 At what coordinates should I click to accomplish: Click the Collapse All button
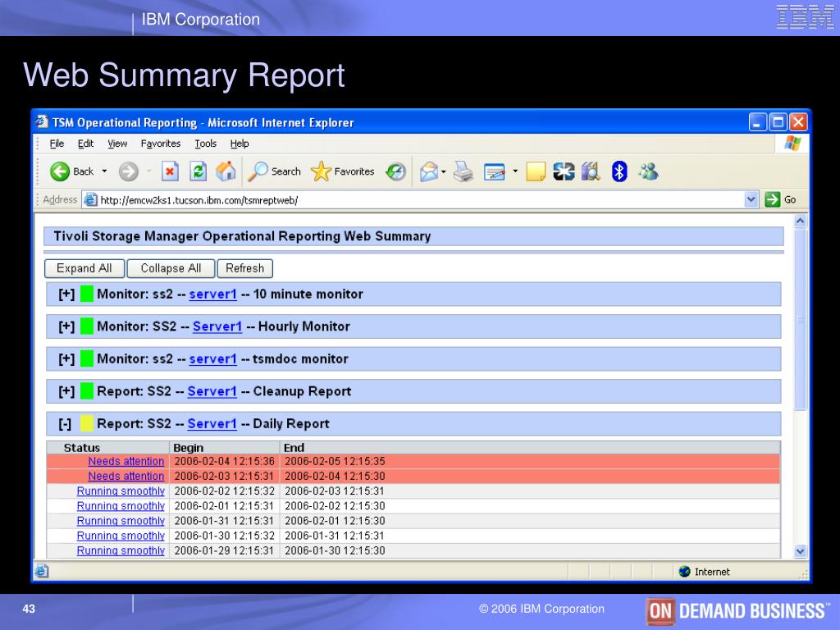click(171, 268)
